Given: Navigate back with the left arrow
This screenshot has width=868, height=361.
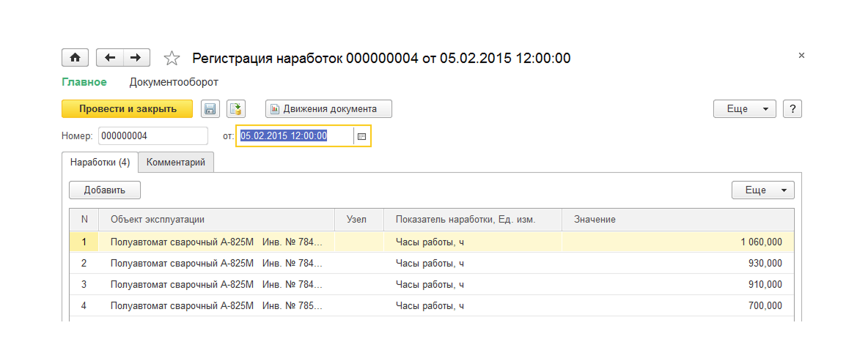Looking at the screenshot, I should (110, 58).
